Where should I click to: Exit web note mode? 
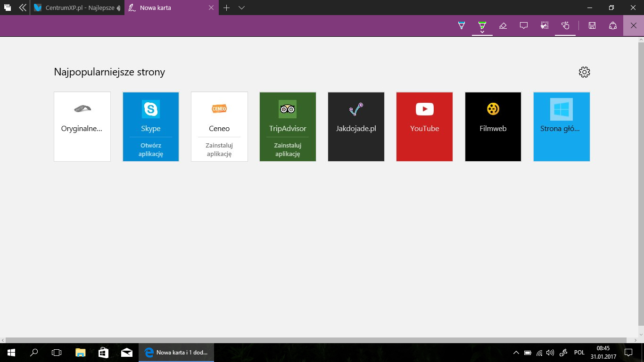tap(634, 25)
